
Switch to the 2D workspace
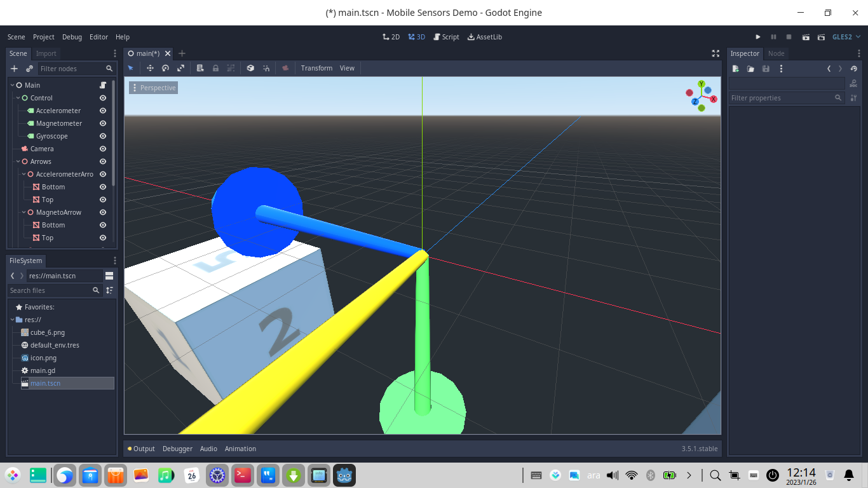click(391, 37)
